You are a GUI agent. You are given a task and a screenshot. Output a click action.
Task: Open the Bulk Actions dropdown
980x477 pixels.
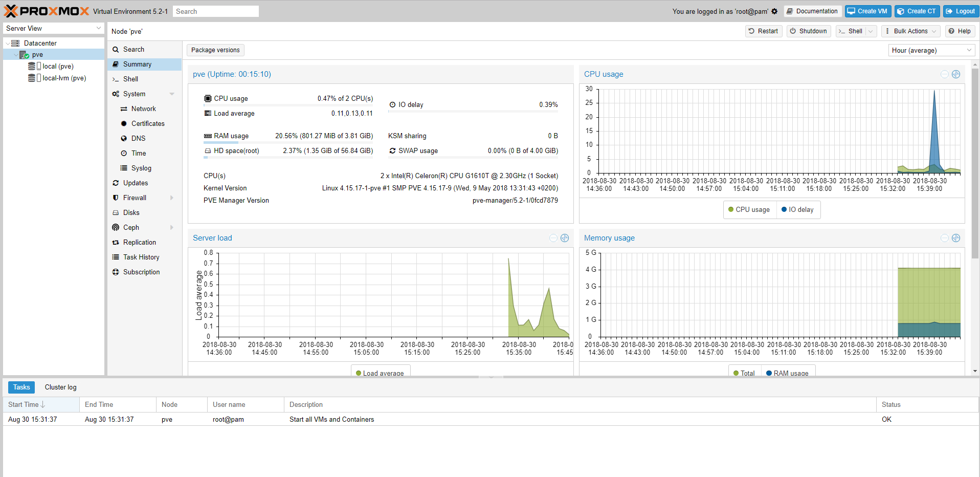click(x=912, y=31)
